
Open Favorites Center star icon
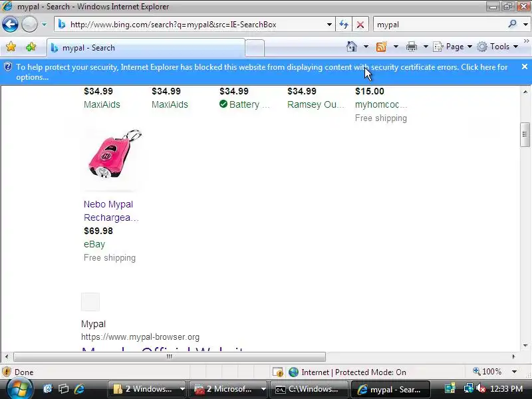[11, 47]
